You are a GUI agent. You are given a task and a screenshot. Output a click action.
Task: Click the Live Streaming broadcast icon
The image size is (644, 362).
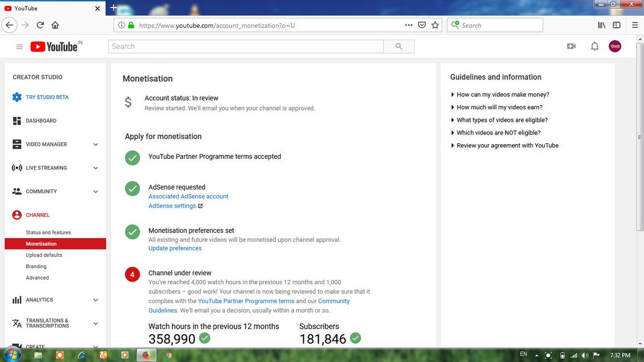click(17, 168)
